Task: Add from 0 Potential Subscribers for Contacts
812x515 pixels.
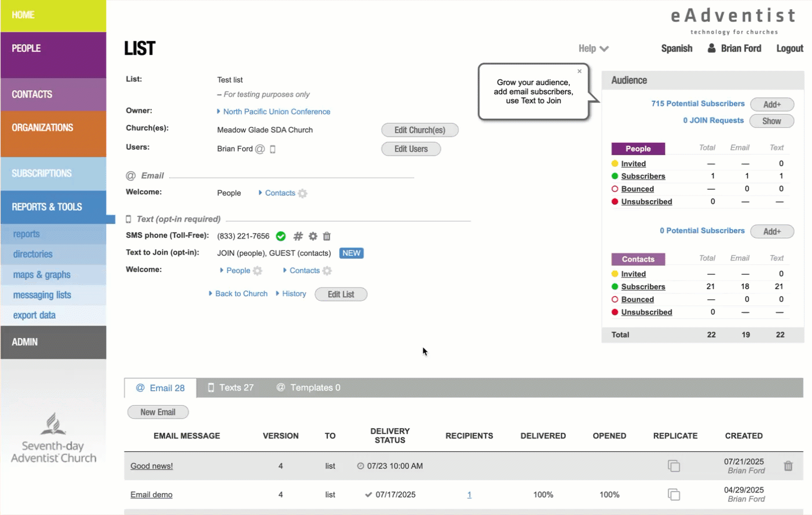Action: pyautogui.click(x=772, y=231)
